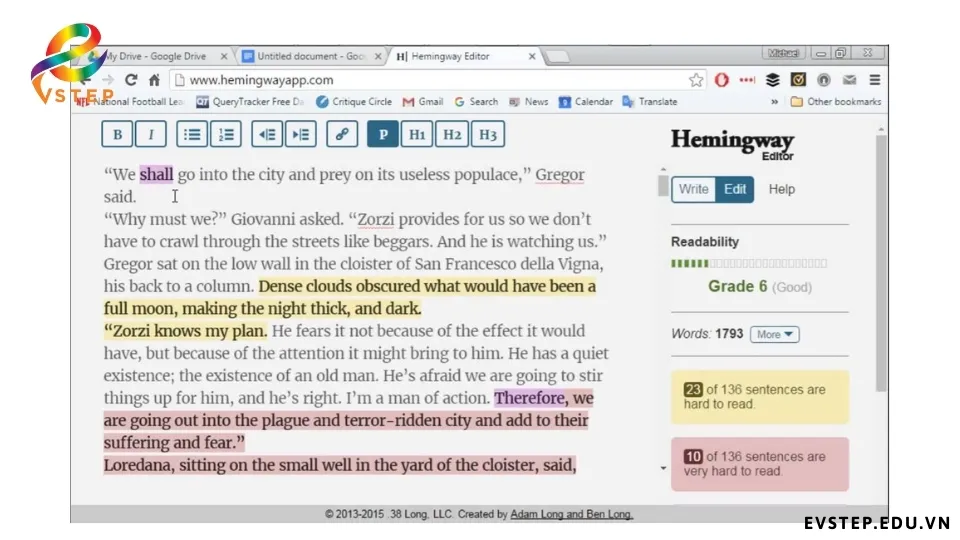Show hidden bookmarks with double chevron
The width and height of the screenshot is (960, 540).
pos(774,102)
